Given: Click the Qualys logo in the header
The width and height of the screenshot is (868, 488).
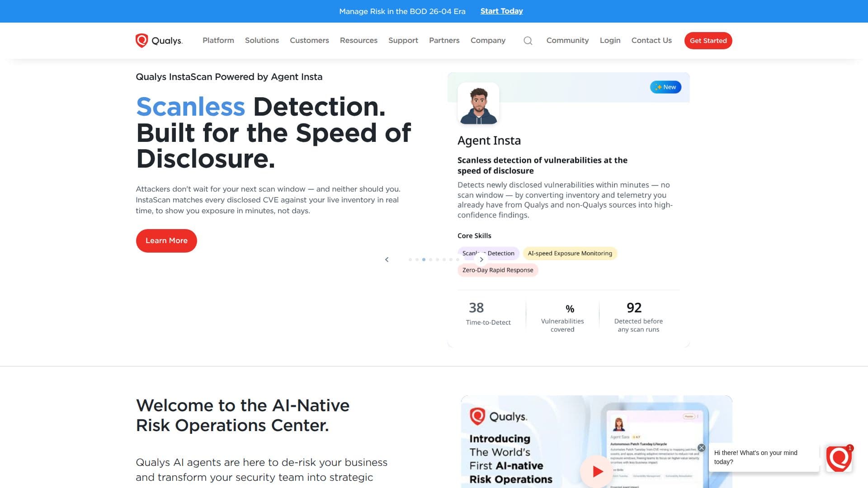Looking at the screenshot, I should [x=159, y=41].
